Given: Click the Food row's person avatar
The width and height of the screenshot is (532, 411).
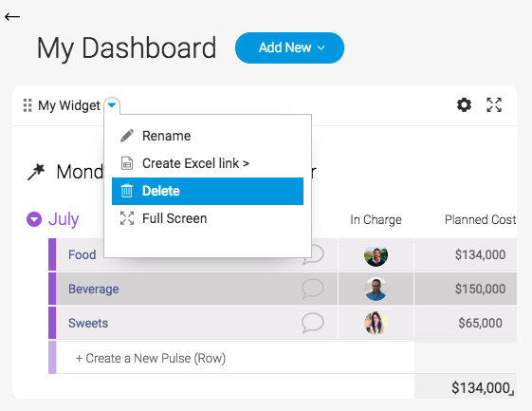Looking at the screenshot, I should (x=376, y=254).
